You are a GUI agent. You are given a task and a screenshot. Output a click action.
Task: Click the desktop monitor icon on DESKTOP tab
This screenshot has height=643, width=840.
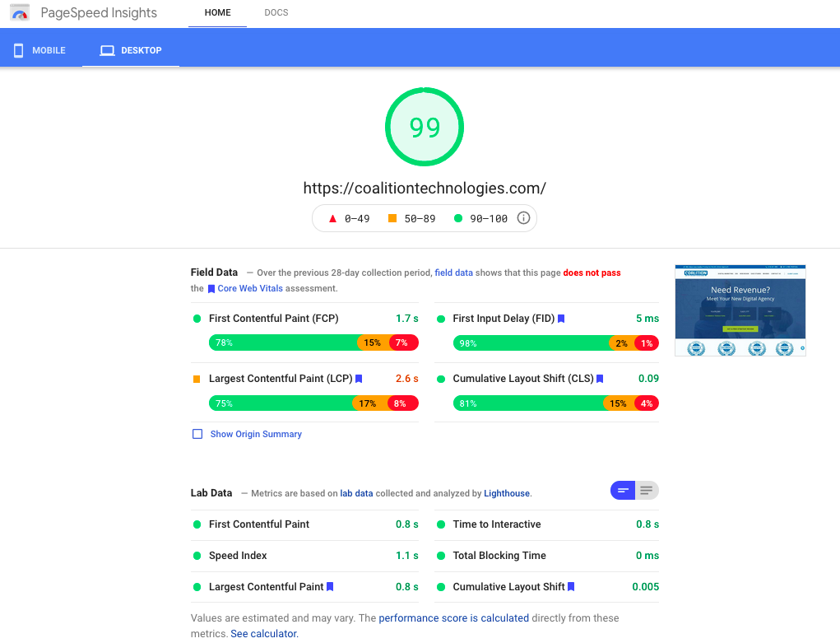pyautogui.click(x=107, y=50)
